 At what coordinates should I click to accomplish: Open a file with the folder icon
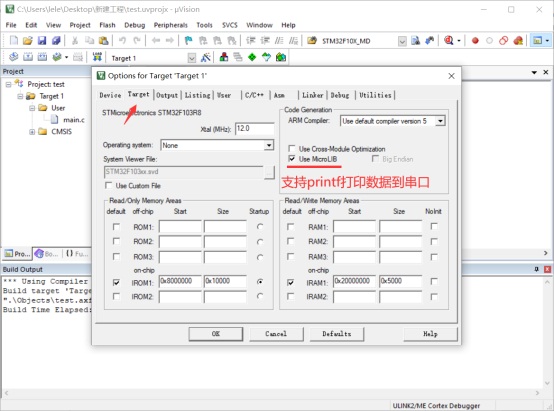(28, 41)
